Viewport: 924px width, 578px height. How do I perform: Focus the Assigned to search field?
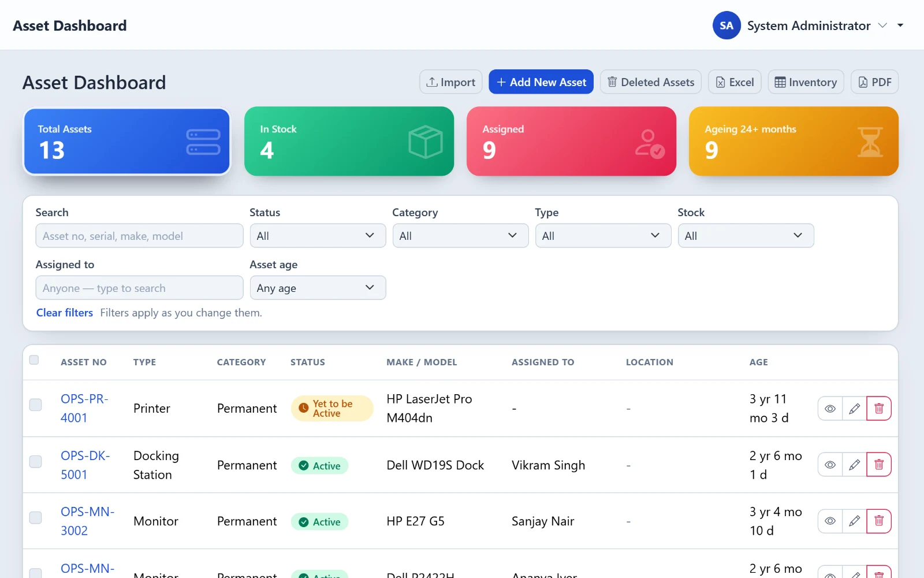coord(139,288)
